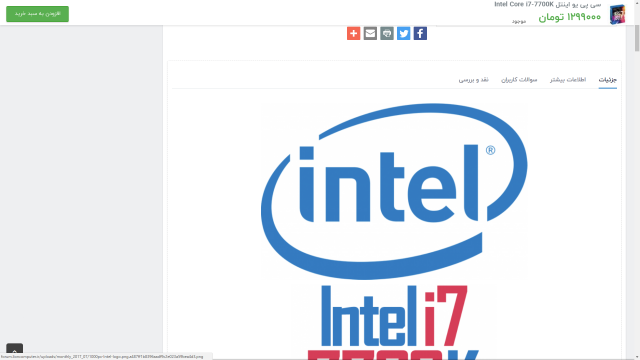This screenshot has height=360, width=640.
Task: Click the print page icon
Action: tap(387, 33)
